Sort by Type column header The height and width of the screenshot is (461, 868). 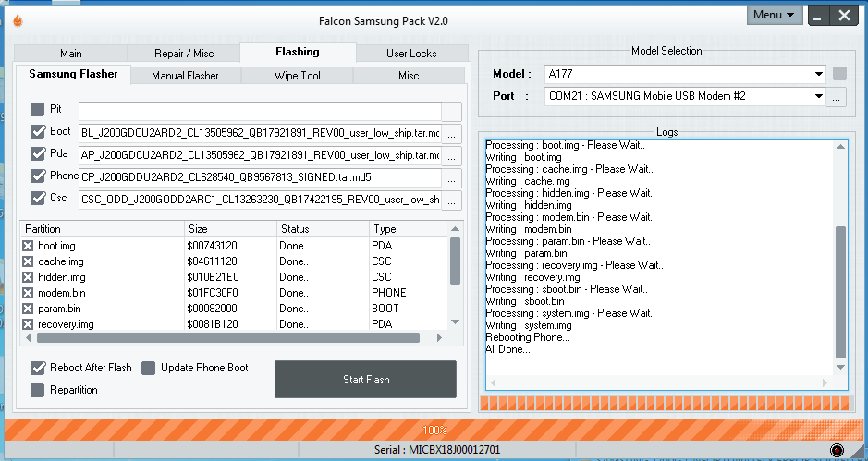[409, 229]
